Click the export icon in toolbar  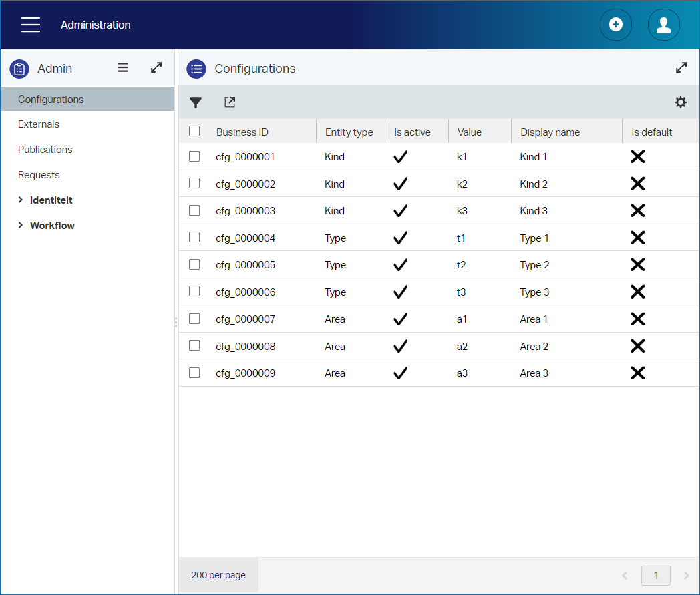230,102
